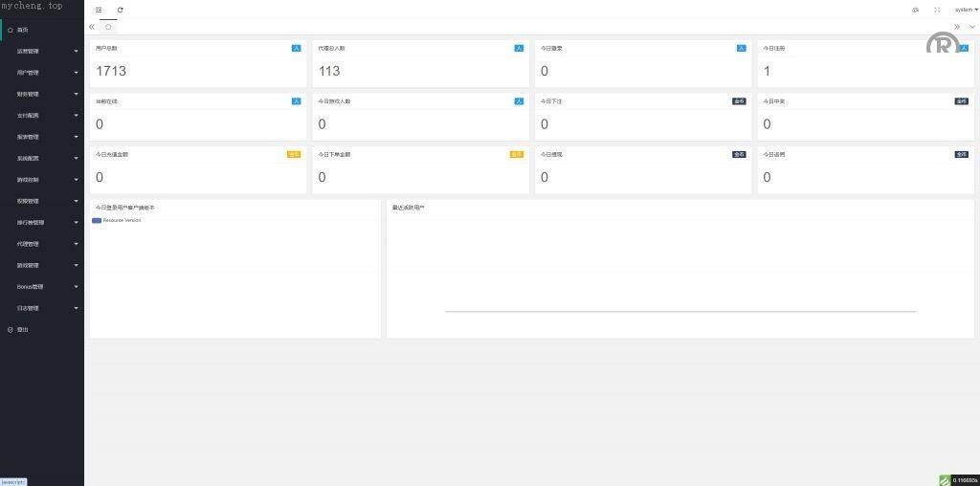Screen dimensions: 980x486
Task: Open the 日志管理 sidebar menu
Action: [x=42, y=308]
